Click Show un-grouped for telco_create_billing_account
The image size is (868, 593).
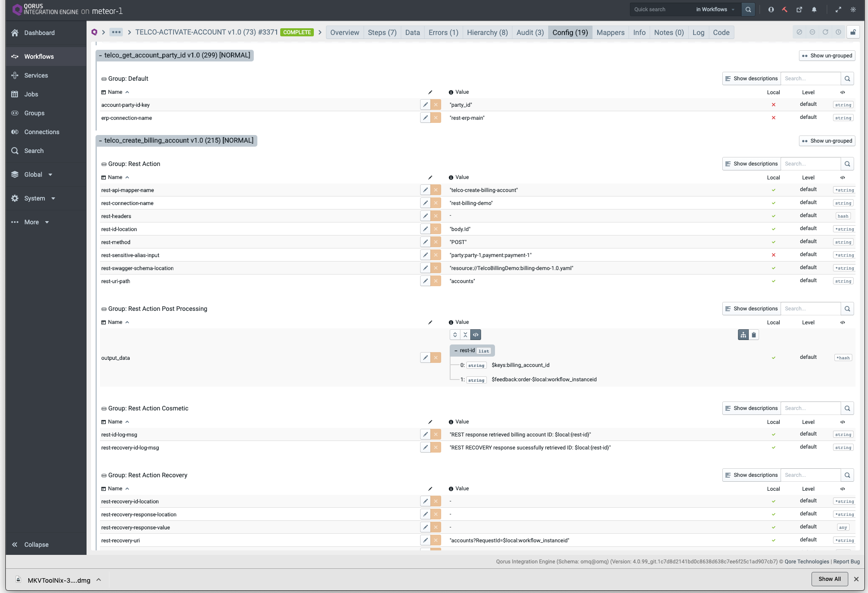coord(827,140)
